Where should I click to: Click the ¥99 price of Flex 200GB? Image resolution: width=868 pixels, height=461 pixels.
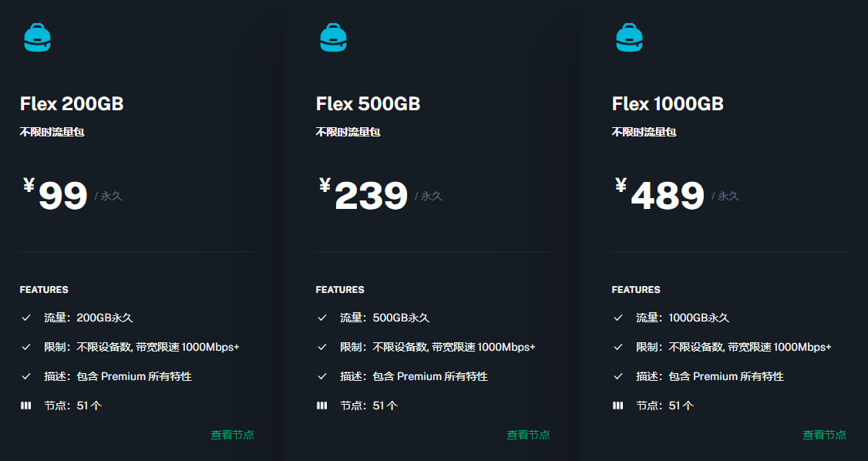(56, 194)
